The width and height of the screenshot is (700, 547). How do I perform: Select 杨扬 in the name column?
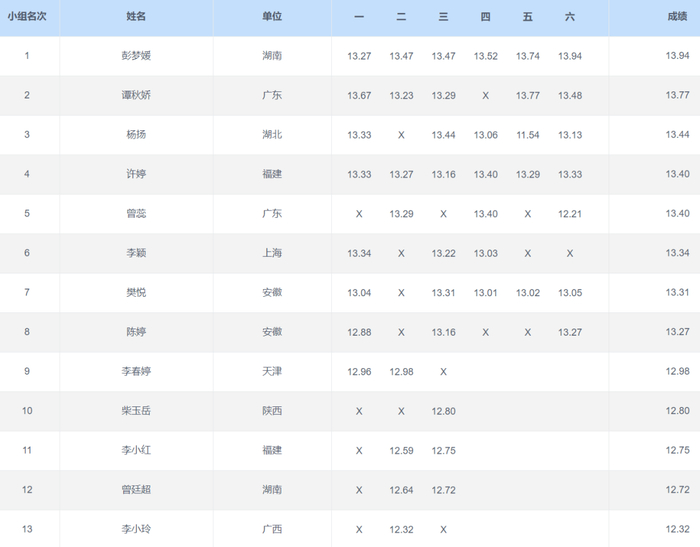pos(136,135)
